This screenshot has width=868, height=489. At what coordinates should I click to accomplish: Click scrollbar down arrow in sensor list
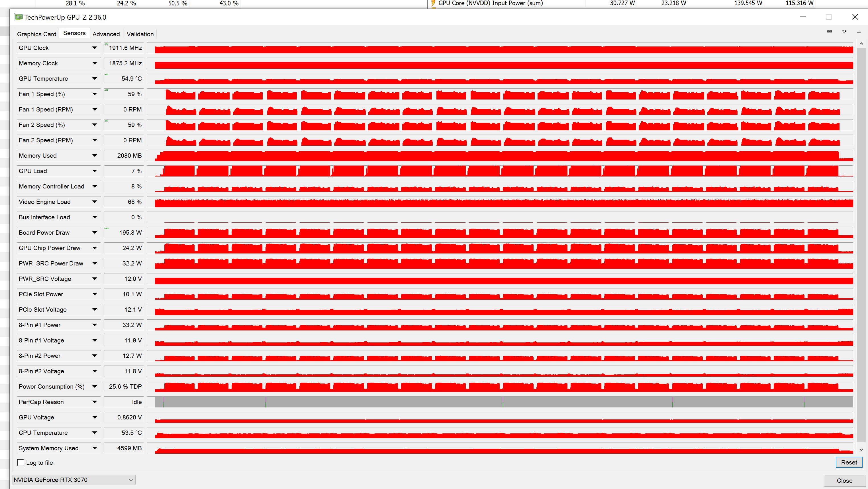(861, 450)
